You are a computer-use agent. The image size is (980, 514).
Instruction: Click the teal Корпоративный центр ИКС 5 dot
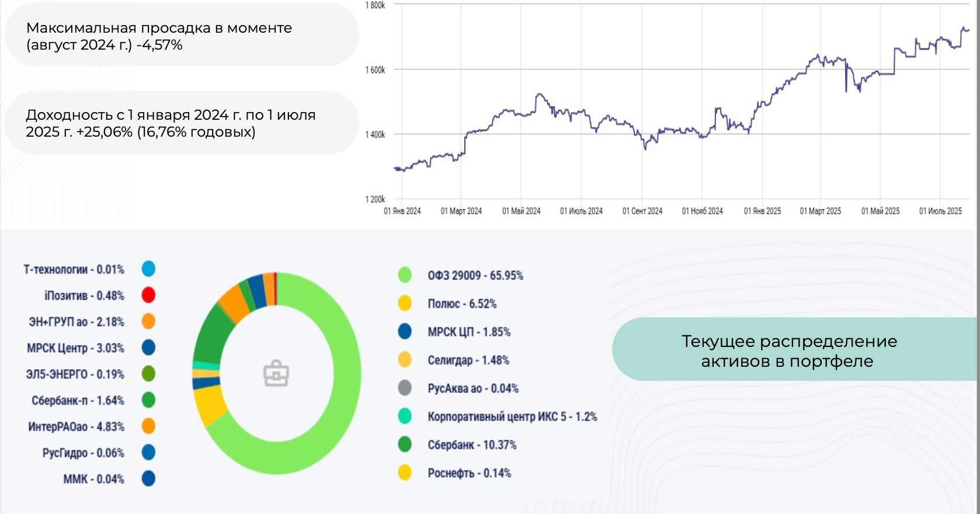pos(405,416)
